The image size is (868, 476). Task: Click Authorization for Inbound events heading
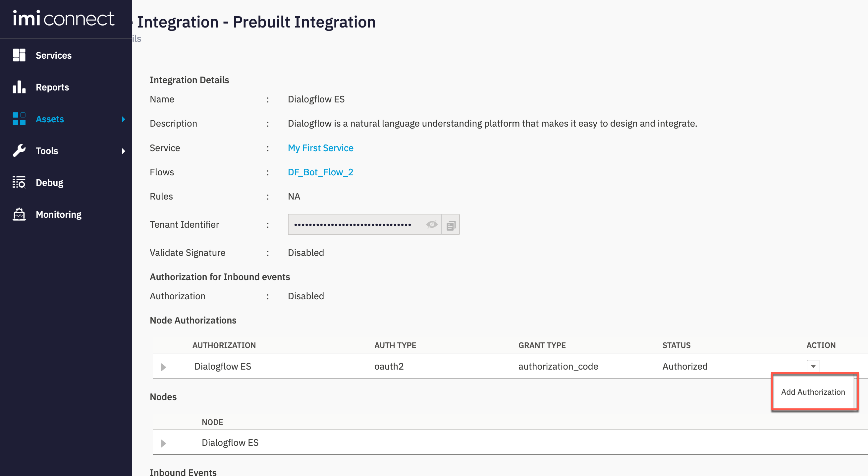tap(220, 277)
